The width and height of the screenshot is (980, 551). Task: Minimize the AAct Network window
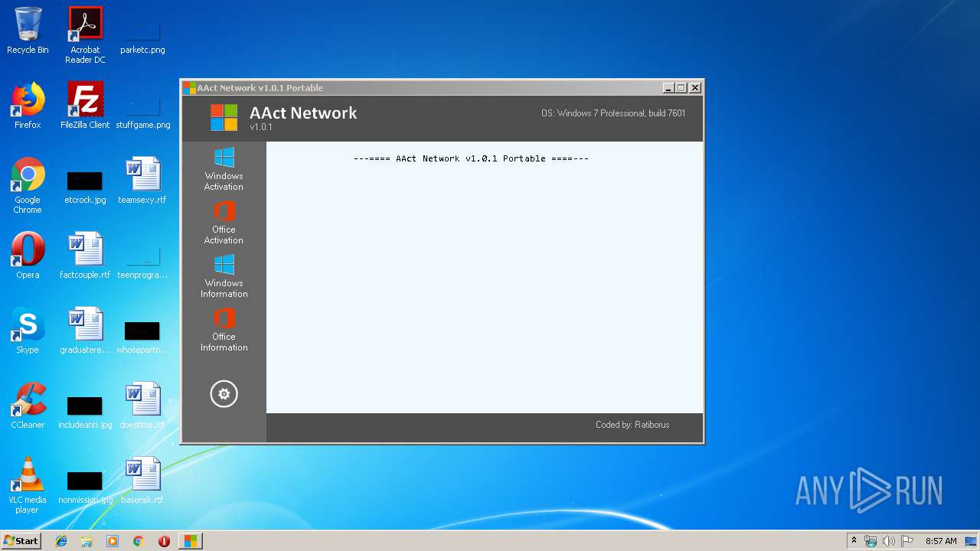click(x=668, y=88)
